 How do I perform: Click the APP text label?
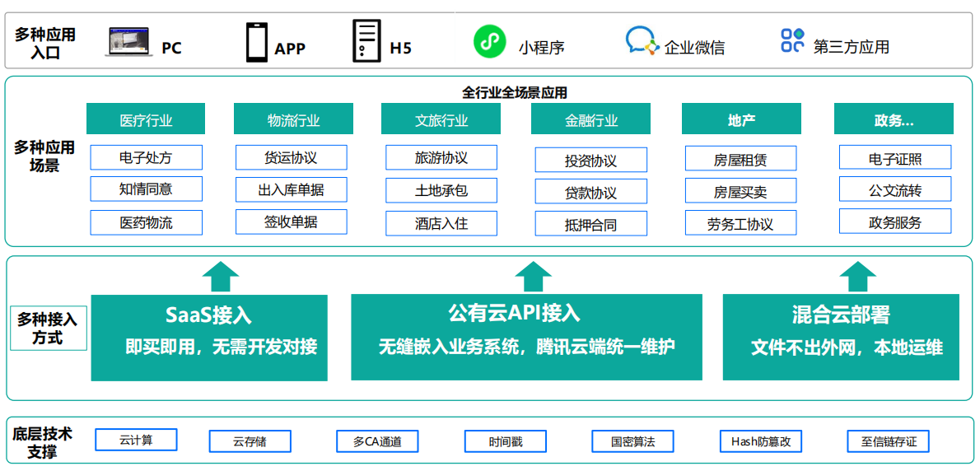pyautogui.click(x=290, y=48)
